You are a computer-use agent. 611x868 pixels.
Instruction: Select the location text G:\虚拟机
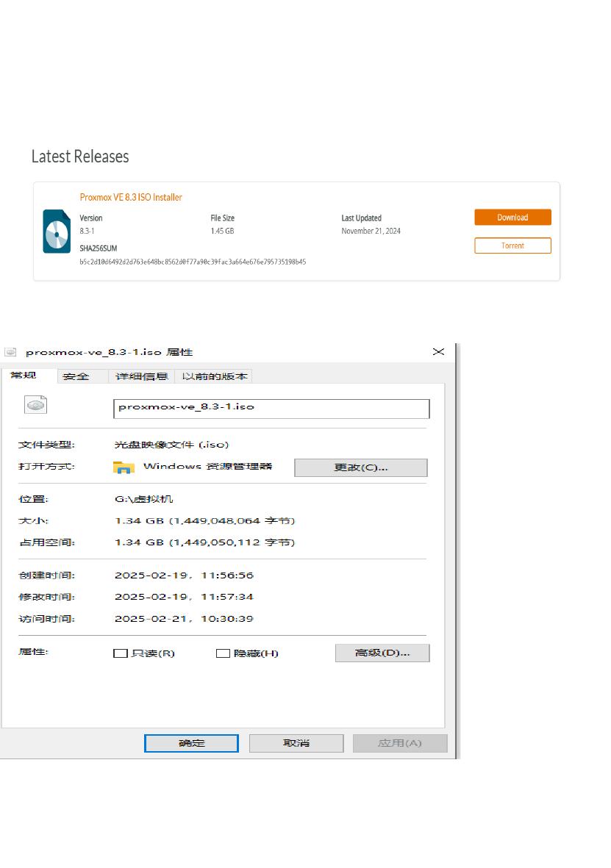point(144,499)
